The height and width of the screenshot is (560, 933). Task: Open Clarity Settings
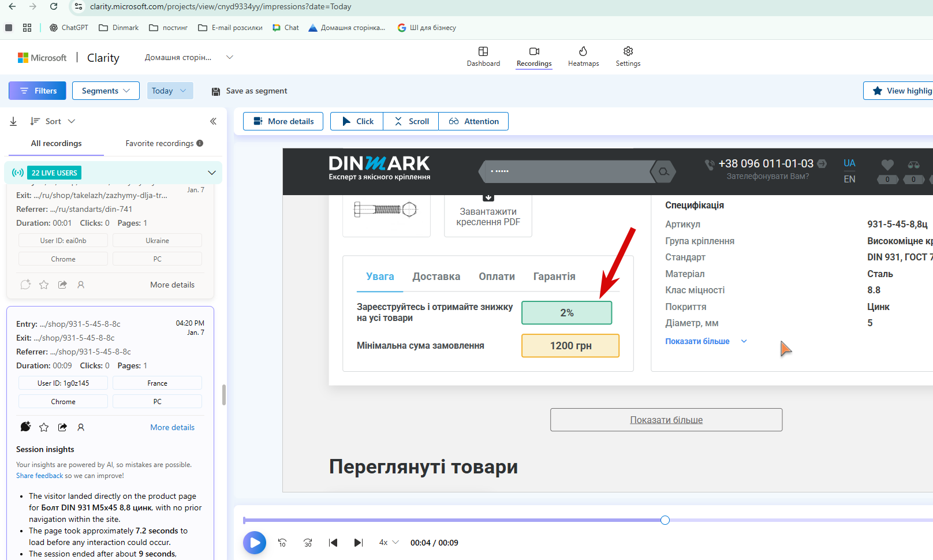click(628, 57)
